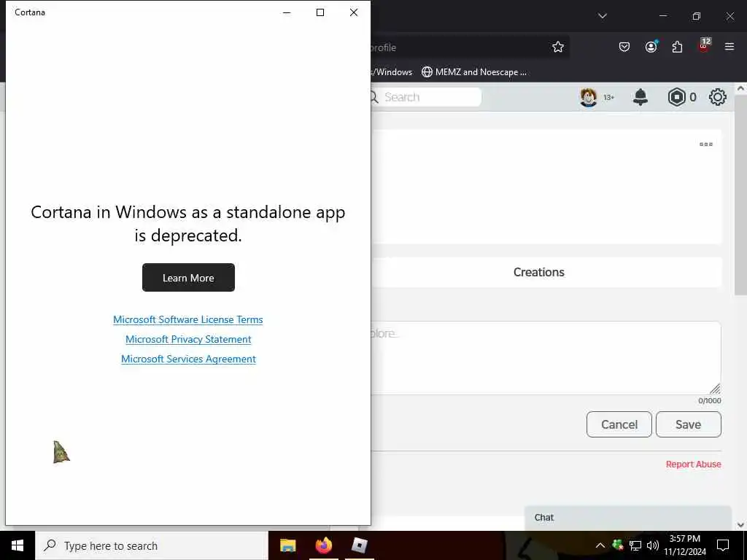This screenshot has height=560, width=747.
Task: Open the network tray icon
Action: 635,545
